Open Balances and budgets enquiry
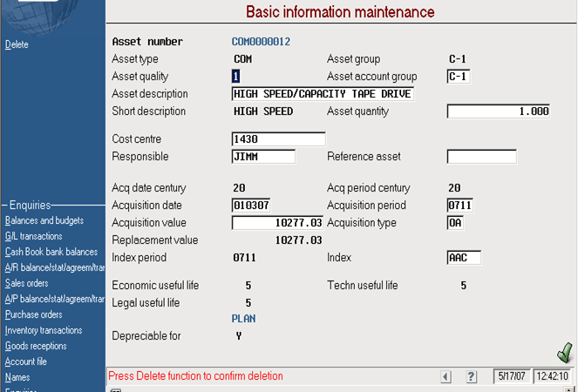The image size is (578, 392). tap(44, 220)
